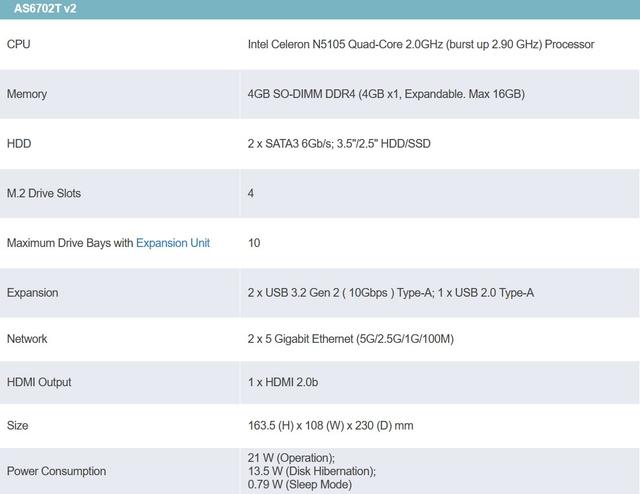Image resolution: width=640 pixels, height=494 pixels.
Task: Select the 2 x 5 Gigabit Ethernet value
Action: coord(351,339)
